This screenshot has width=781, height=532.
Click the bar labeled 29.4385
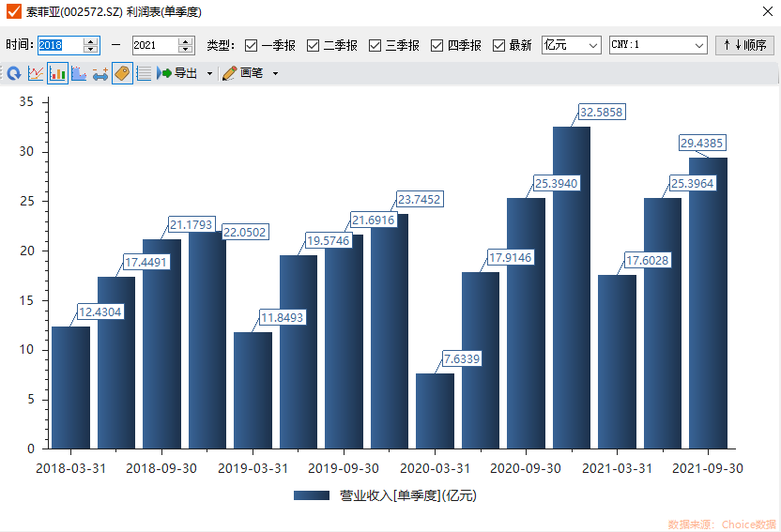(708, 303)
